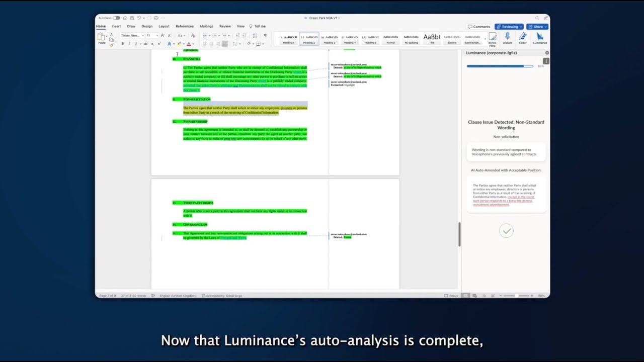The height and width of the screenshot is (362, 644).
Task: Toggle Bold formatting
Action: [x=122, y=44]
